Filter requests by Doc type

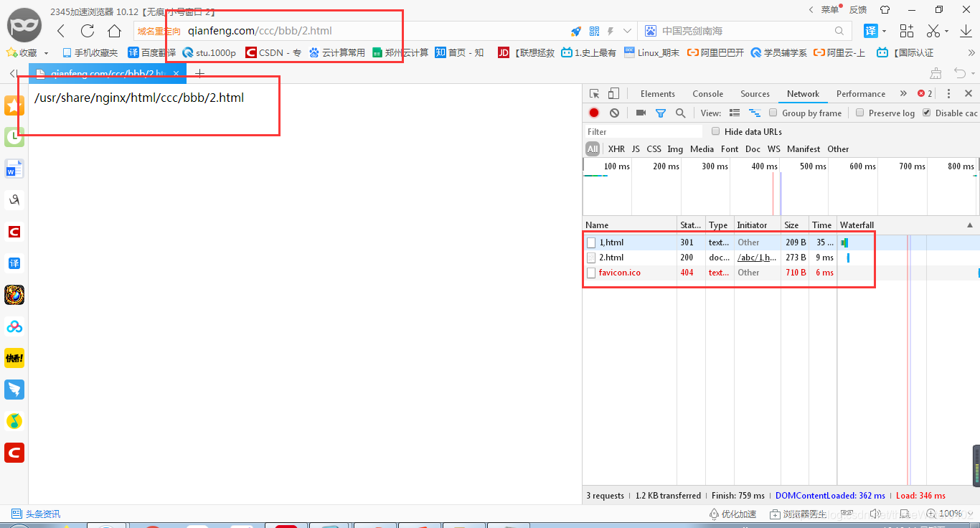[753, 149]
